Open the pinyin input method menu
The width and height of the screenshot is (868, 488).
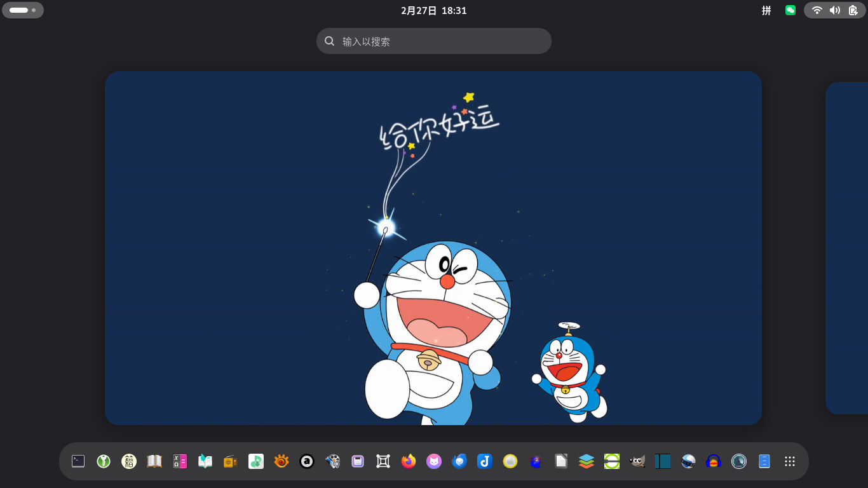click(x=767, y=10)
